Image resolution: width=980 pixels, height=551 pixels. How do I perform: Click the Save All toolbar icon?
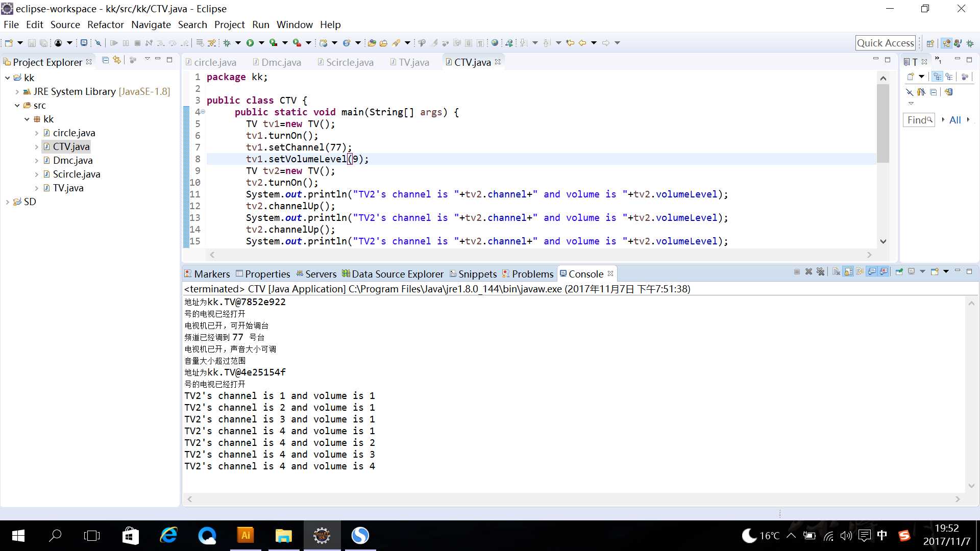44,42
